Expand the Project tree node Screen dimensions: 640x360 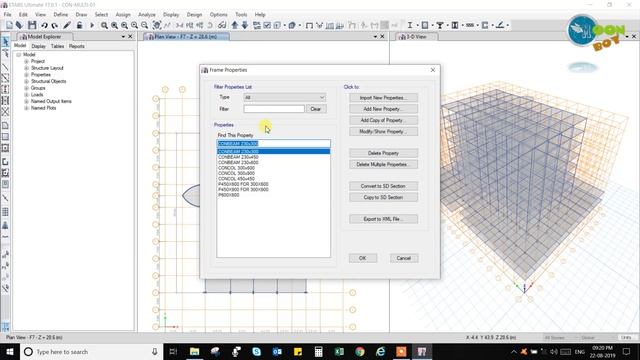(27, 61)
